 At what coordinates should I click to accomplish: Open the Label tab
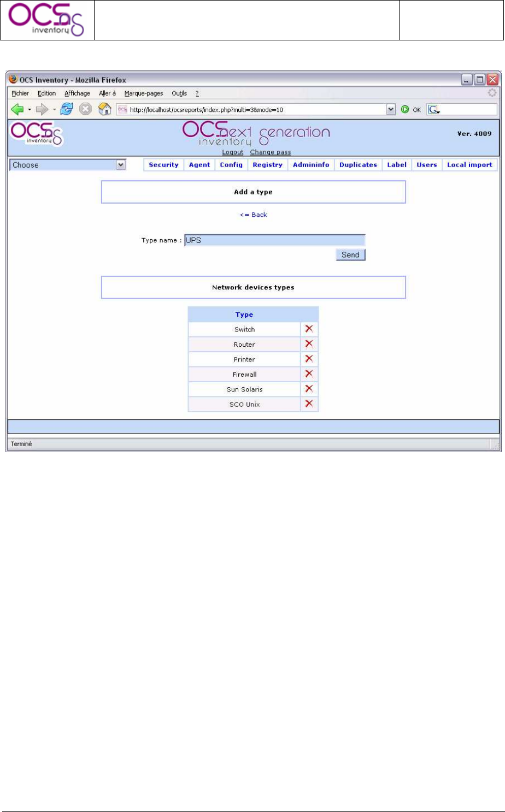tap(397, 165)
